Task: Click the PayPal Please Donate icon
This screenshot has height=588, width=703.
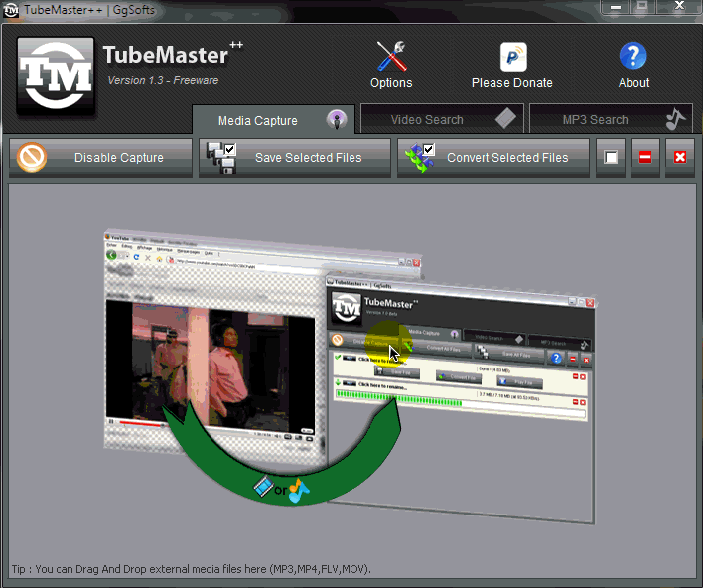Action: click(513, 57)
